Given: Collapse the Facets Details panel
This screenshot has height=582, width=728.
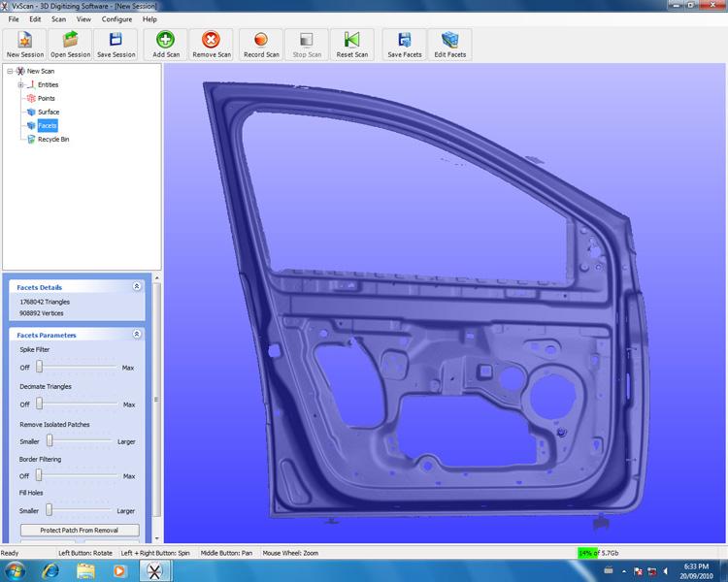Looking at the screenshot, I should click(x=137, y=287).
